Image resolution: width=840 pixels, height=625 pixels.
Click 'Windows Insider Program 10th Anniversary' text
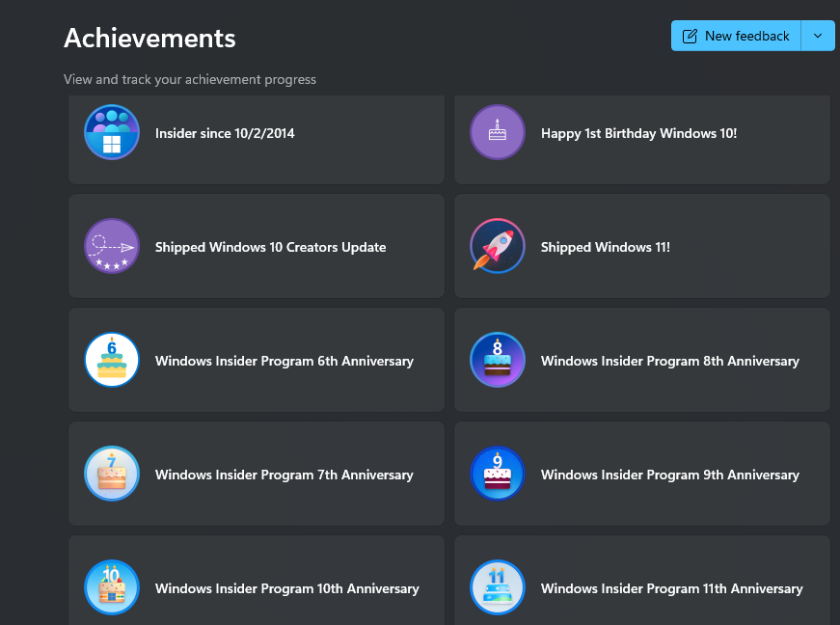(287, 588)
